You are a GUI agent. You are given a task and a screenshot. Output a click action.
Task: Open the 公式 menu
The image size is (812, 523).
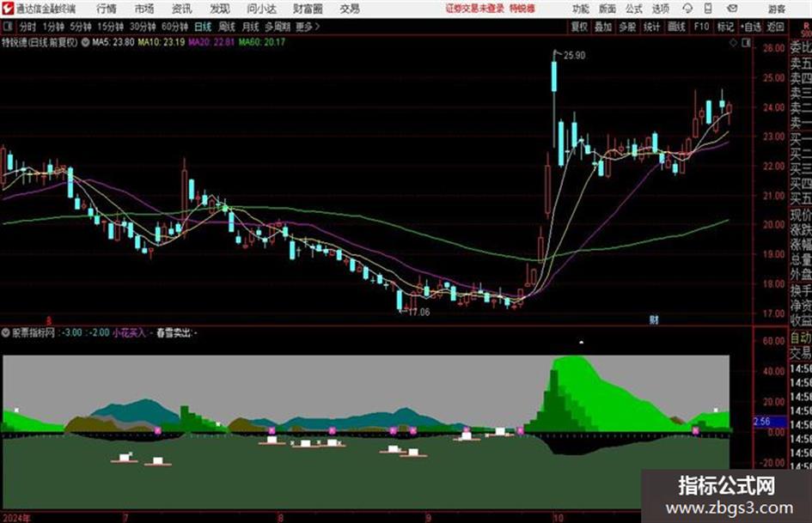pos(634,9)
